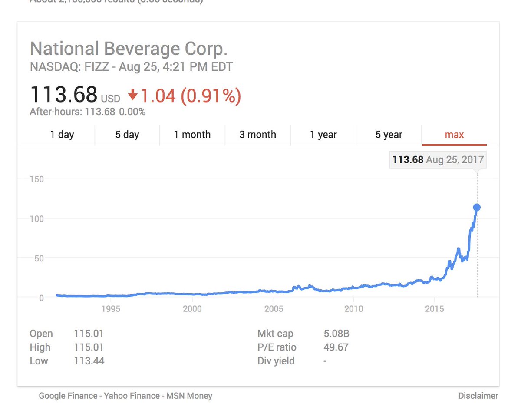
Task: Click the Mkt cap value 5.08B
Action: 336,334
